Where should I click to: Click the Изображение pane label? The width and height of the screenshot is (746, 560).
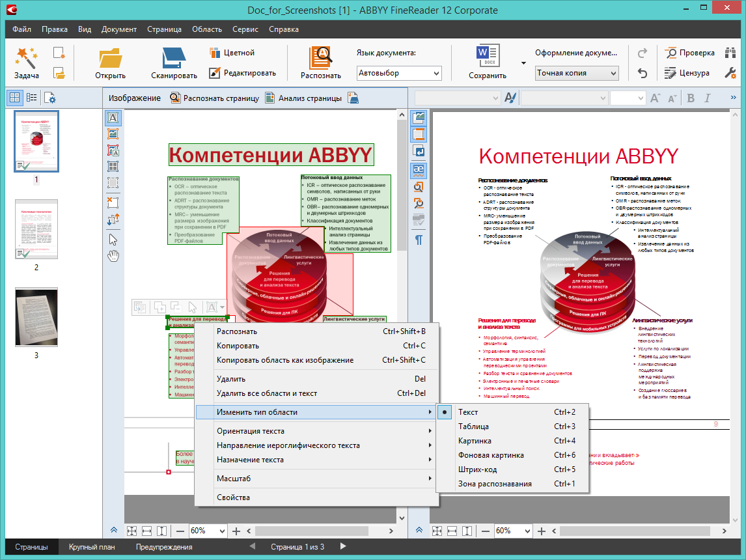click(135, 98)
